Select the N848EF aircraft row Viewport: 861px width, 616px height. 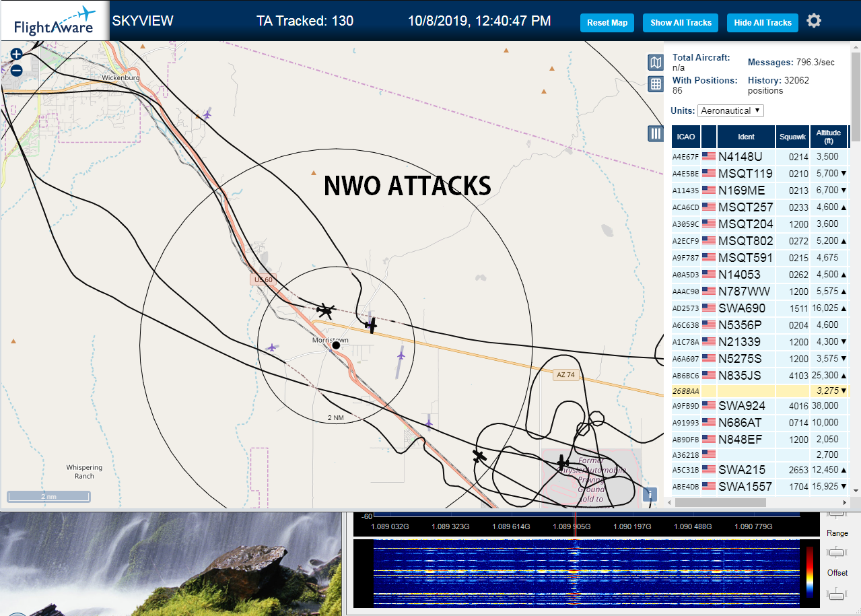click(x=761, y=439)
